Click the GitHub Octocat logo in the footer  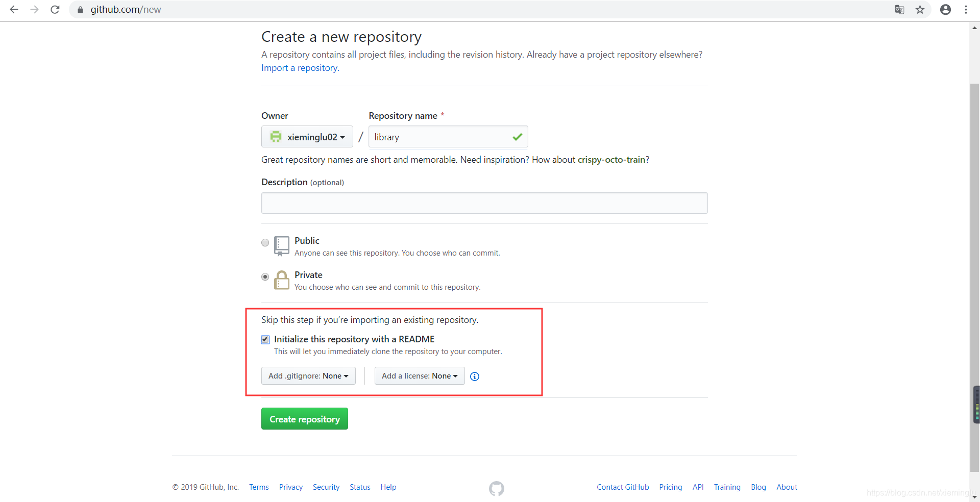point(497,489)
